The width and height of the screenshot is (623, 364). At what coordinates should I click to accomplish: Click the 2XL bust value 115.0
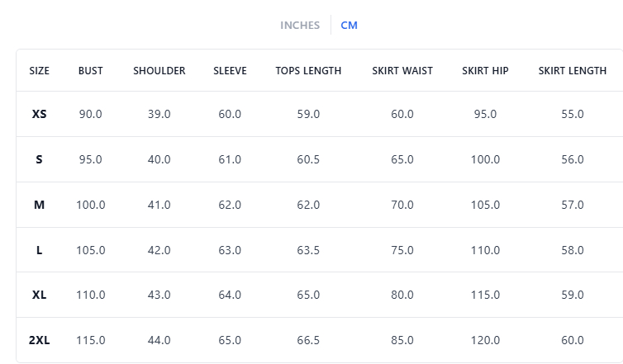click(x=91, y=340)
